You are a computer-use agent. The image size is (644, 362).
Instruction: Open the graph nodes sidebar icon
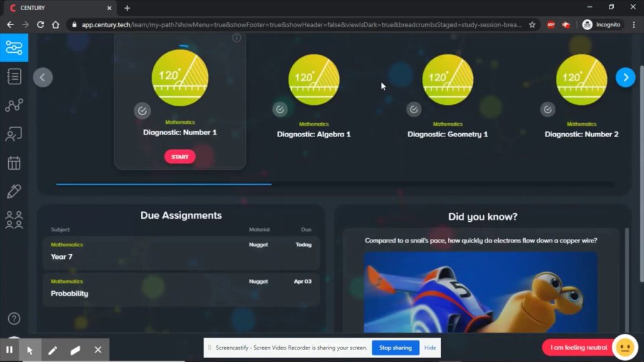[x=14, y=106]
